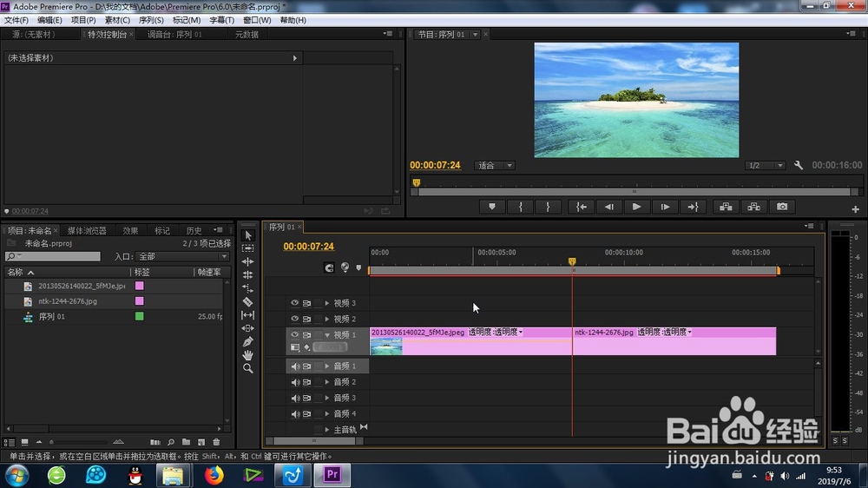
Task: Select the Hand tool
Action: (248, 355)
